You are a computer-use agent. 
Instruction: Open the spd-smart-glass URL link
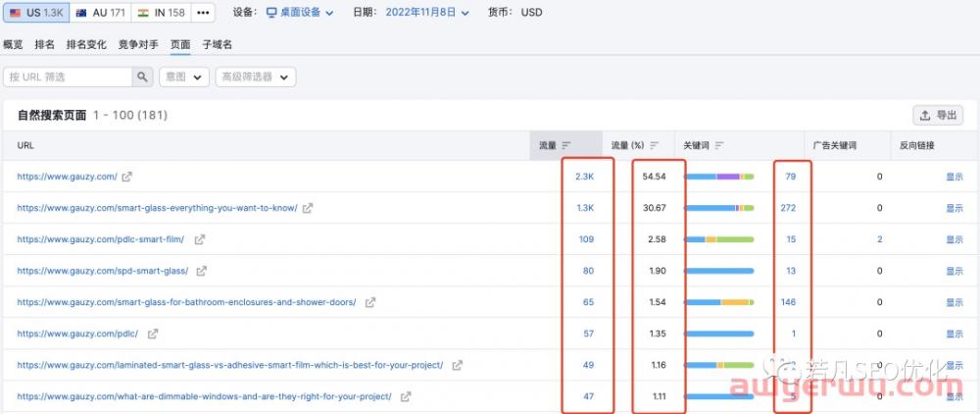click(103, 271)
